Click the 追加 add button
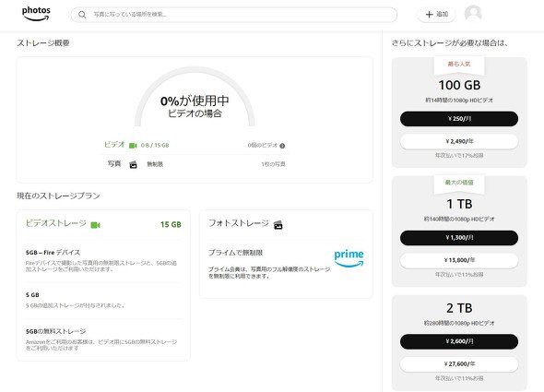Viewport: 544px width, 392px height. [436, 14]
